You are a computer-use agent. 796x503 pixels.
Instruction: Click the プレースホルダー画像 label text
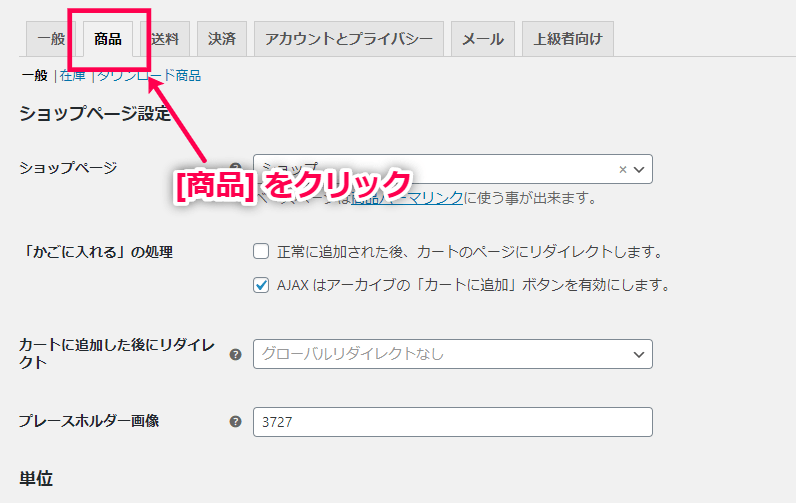click(x=89, y=421)
